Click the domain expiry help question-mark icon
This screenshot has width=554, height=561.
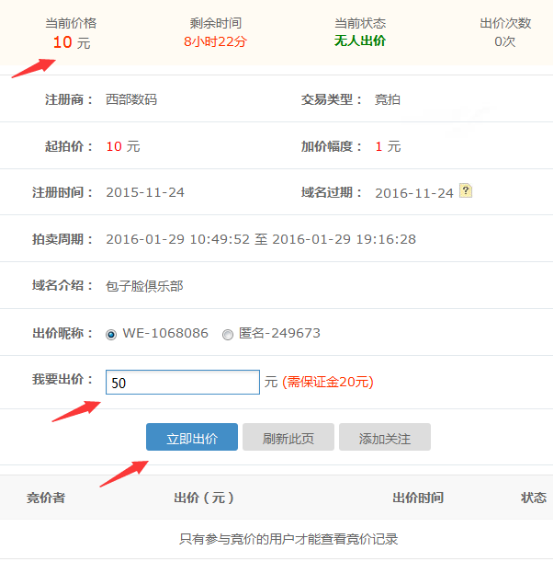coord(466,190)
